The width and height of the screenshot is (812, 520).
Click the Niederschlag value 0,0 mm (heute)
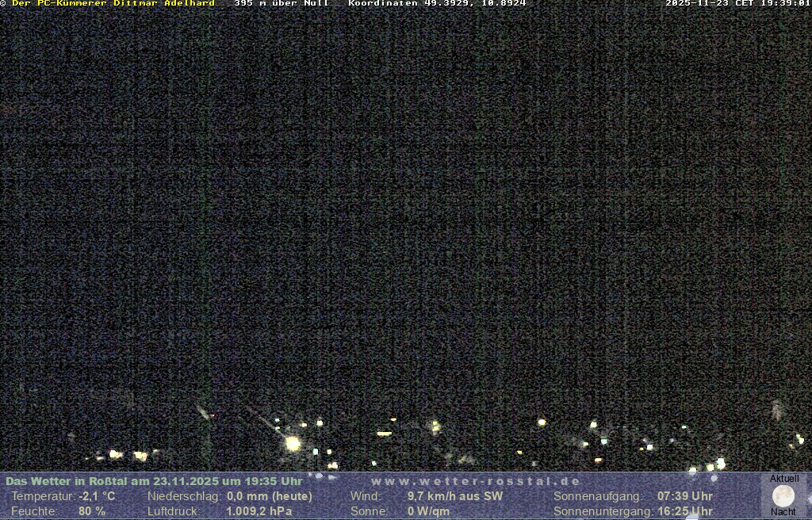click(270, 496)
